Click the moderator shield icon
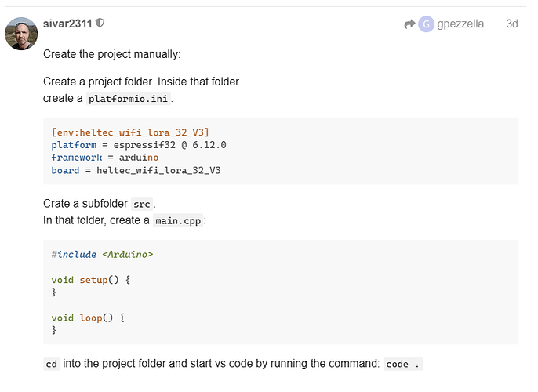The height and width of the screenshot is (392, 538). 100,23
